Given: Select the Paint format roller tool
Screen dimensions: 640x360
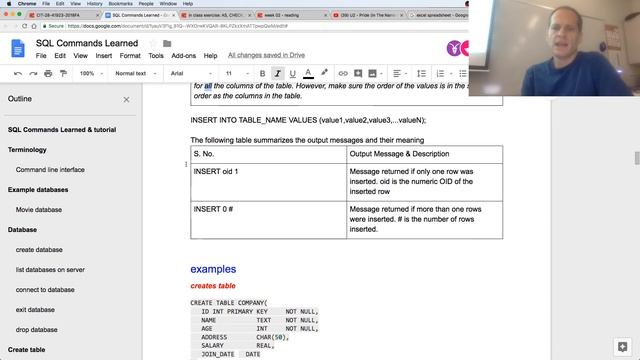Looking at the screenshot, I should pyautogui.click(x=63, y=73).
